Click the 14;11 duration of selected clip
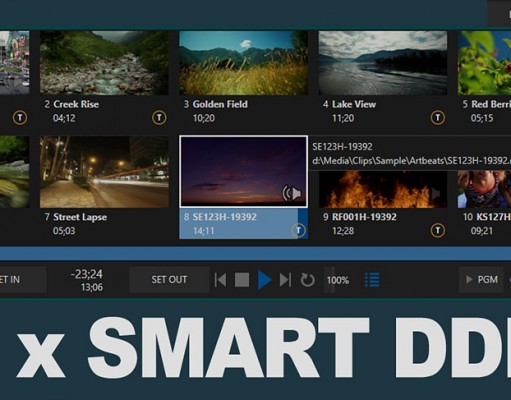Screen dimensions: 511x400 [x=204, y=231]
